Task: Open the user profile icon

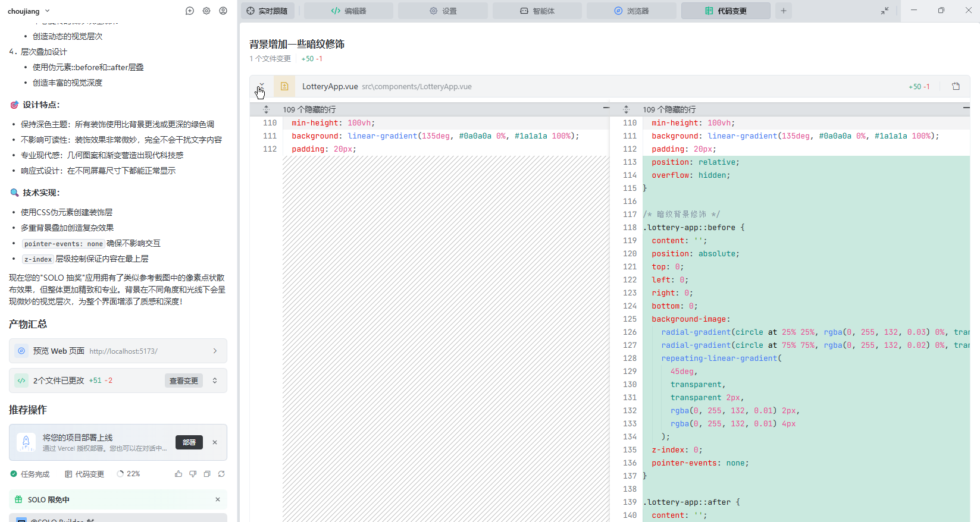Action: click(x=223, y=11)
